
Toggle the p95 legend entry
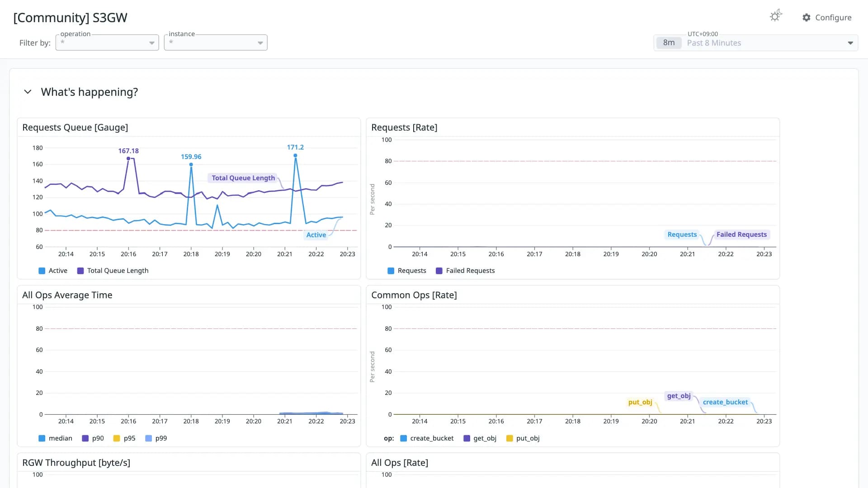[124, 438]
